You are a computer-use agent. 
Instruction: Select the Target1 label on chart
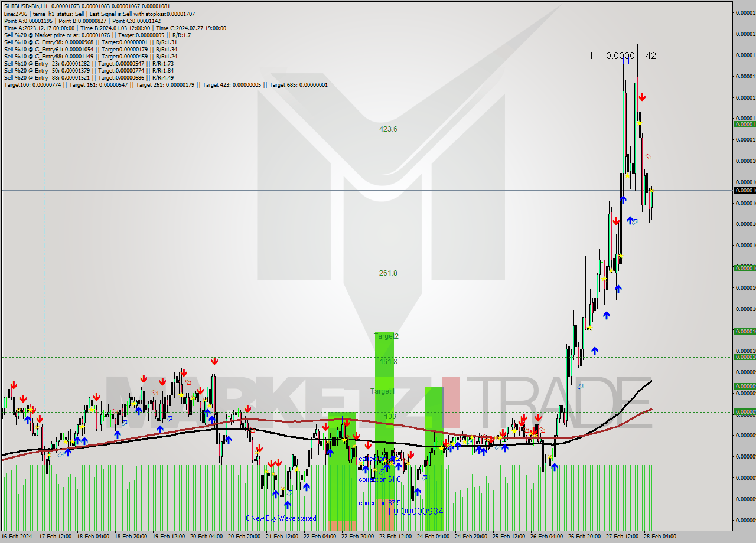point(383,391)
